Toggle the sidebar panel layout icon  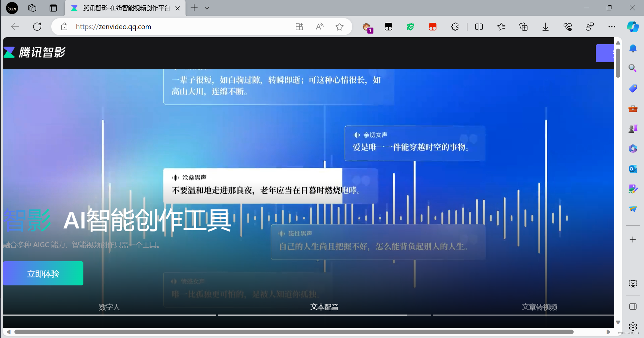[x=633, y=307]
